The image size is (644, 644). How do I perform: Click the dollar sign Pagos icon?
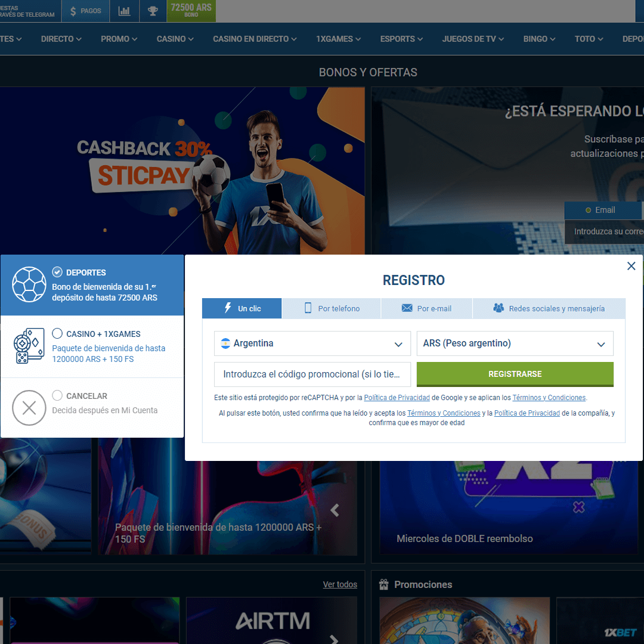point(73,11)
